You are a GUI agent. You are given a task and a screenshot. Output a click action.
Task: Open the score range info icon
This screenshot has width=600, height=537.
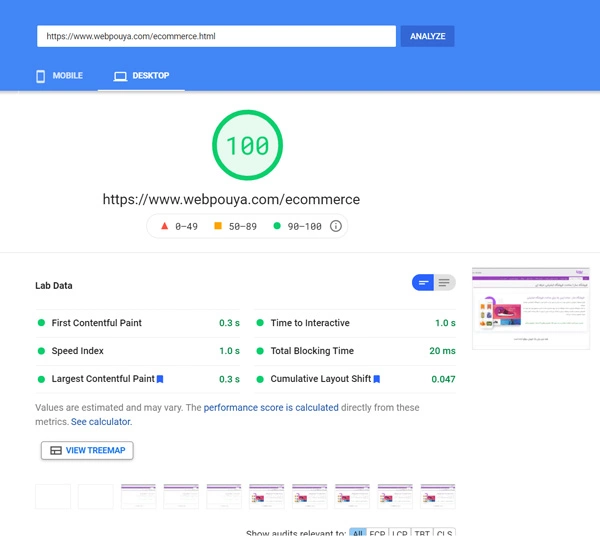(x=336, y=226)
